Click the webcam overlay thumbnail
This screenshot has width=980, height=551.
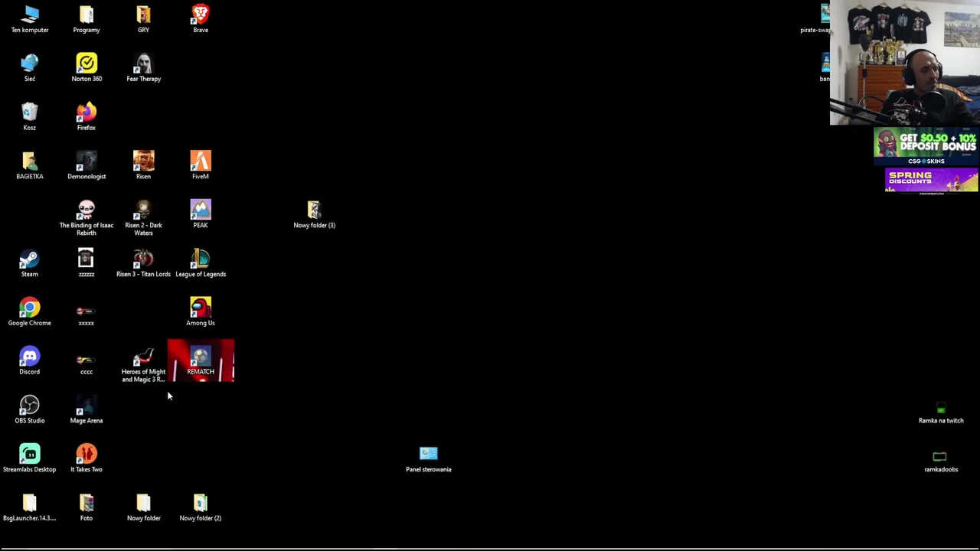[x=904, y=62]
